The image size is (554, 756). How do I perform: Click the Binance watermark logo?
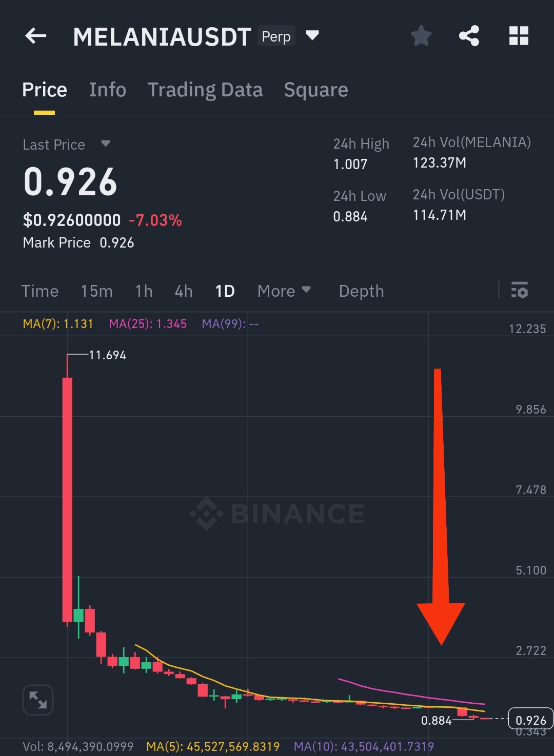(x=278, y=514)
